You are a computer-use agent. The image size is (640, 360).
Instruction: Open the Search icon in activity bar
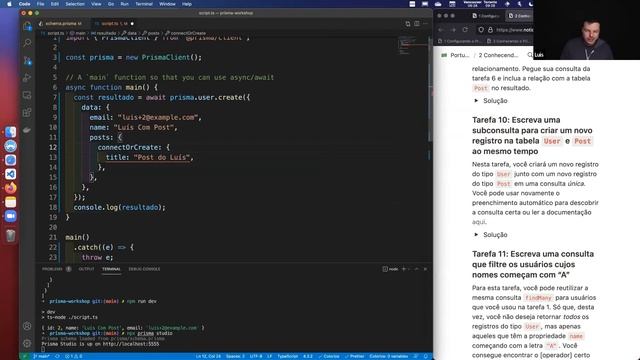click(x=27, y=43)
